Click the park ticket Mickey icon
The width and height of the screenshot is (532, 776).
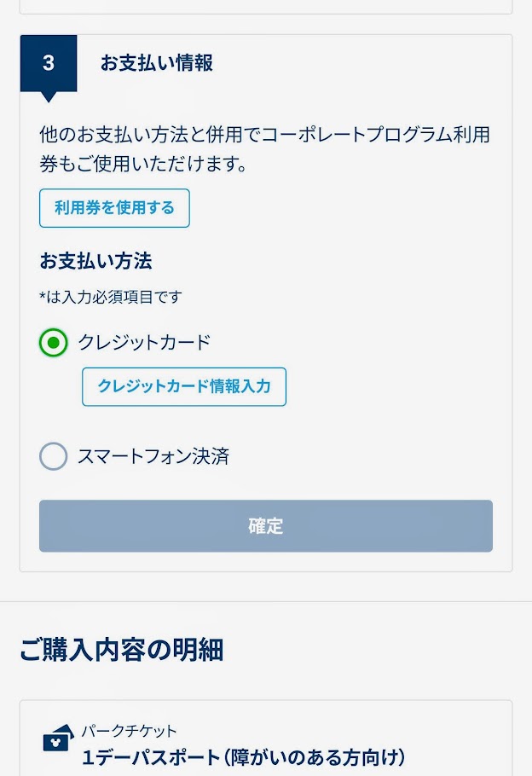point(58,738)
